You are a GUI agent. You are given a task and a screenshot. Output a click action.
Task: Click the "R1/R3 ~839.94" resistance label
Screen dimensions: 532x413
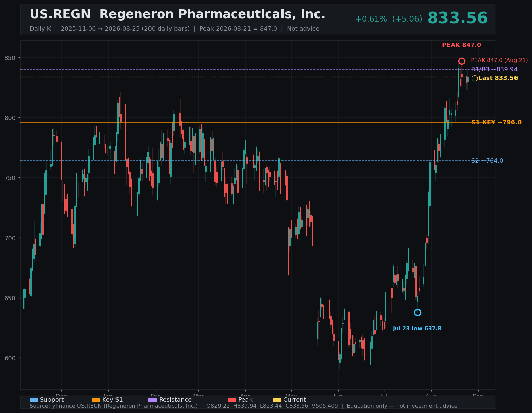click(x=494, y=69)
